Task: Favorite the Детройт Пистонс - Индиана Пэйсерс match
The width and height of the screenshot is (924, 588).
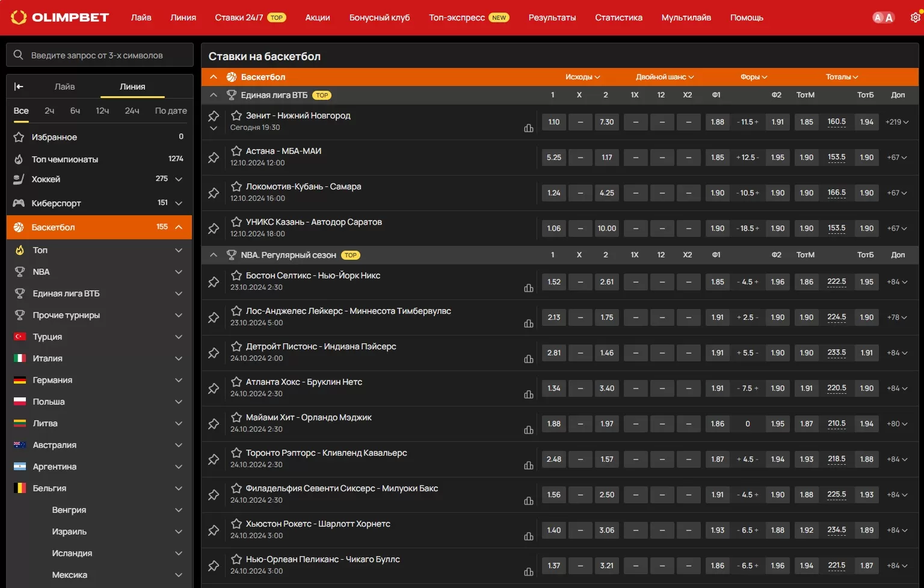Action: [x=236, y=346]
